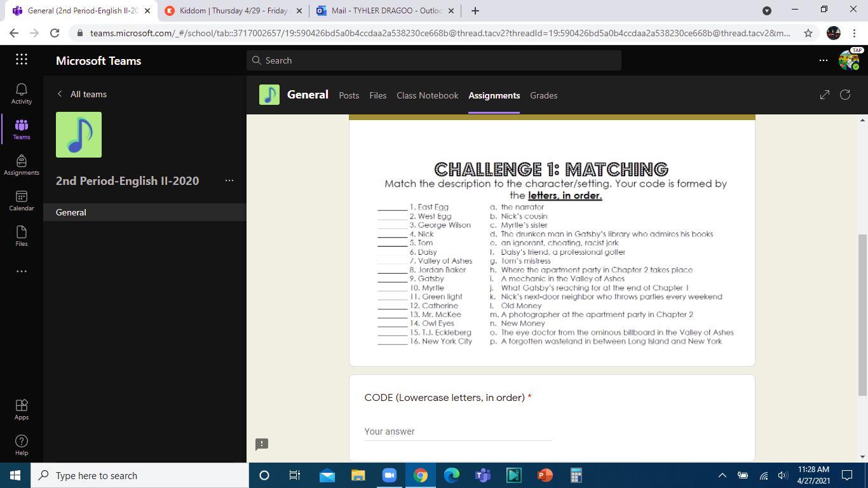Click the Teams search box
Viewport: 868px width, 488px height.
pyautogui.click(x=434, y=60)
